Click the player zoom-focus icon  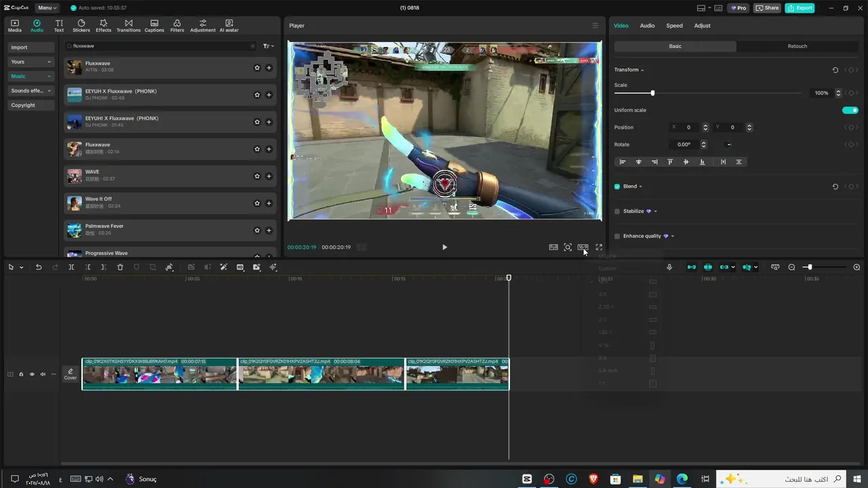pyautogui.click(x=568, y=247)
